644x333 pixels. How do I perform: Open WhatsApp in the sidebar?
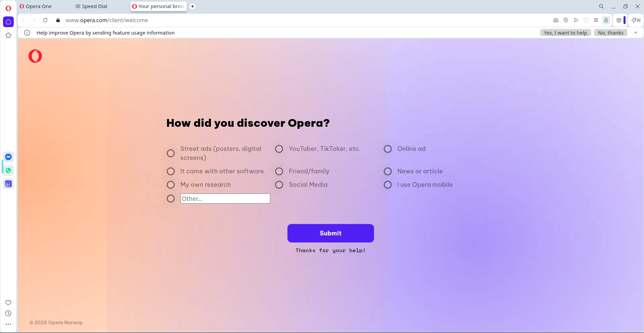pyautogui.click(x=8, y=170)
